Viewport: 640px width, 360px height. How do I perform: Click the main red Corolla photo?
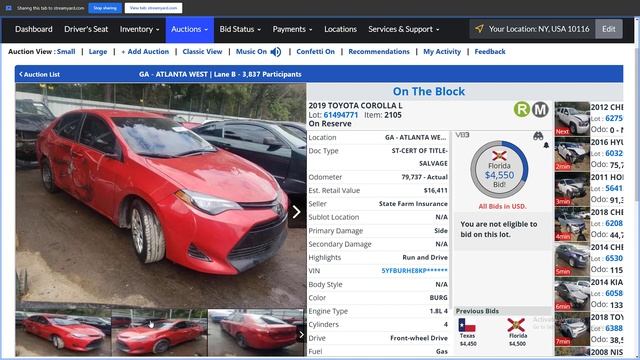pyautogui.click(x=160, y=195)
